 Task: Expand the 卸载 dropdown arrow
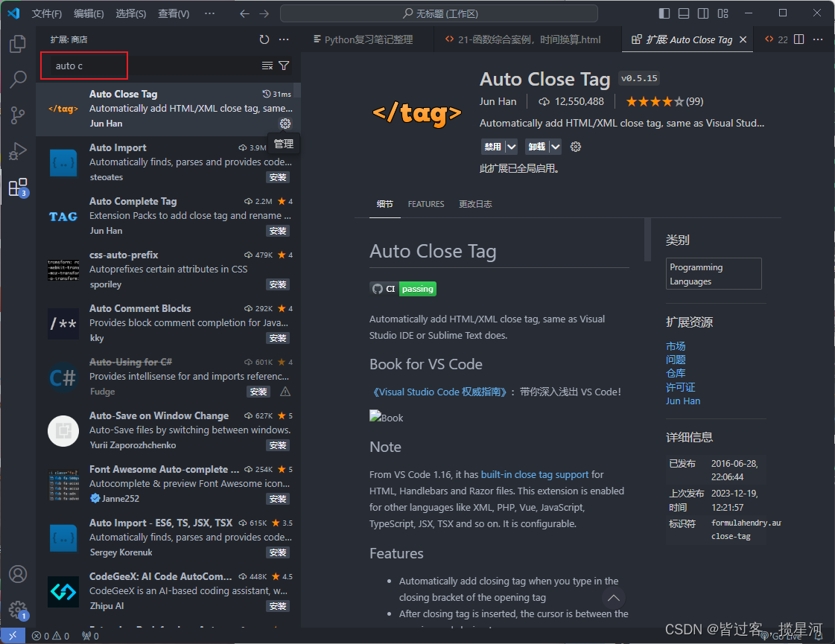click(x=556, y=147)
